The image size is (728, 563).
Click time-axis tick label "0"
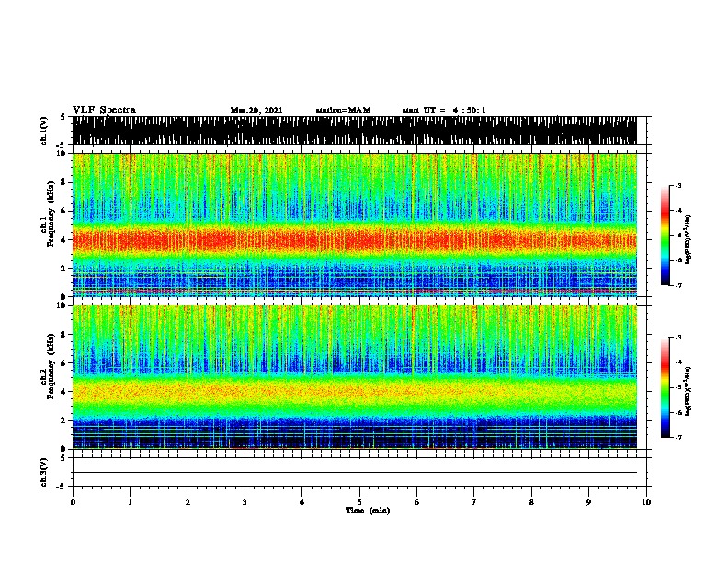(73, 502)
